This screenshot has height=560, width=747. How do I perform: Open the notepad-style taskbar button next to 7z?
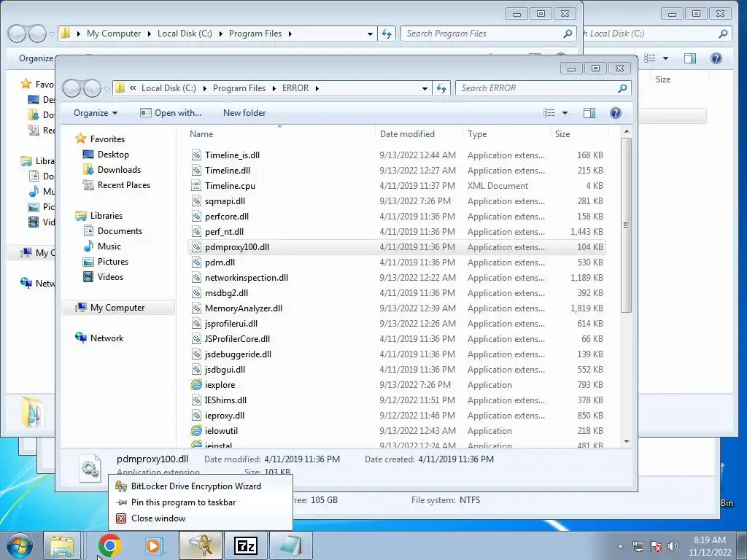[x=290, y=545]
